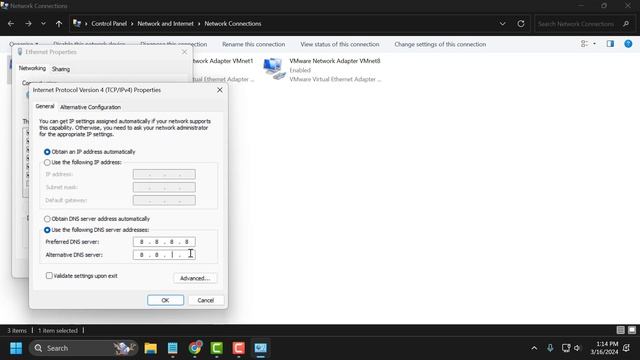Enable Validate settings upon exit
This screenshot has width=640, height=360.
pos(49,276)
